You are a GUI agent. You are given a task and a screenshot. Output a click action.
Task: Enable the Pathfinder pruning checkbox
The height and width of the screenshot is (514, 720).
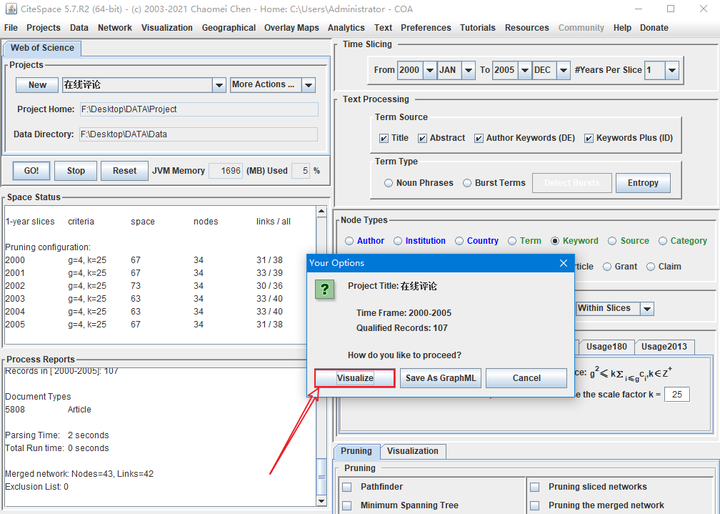click(x=347, y=487)
